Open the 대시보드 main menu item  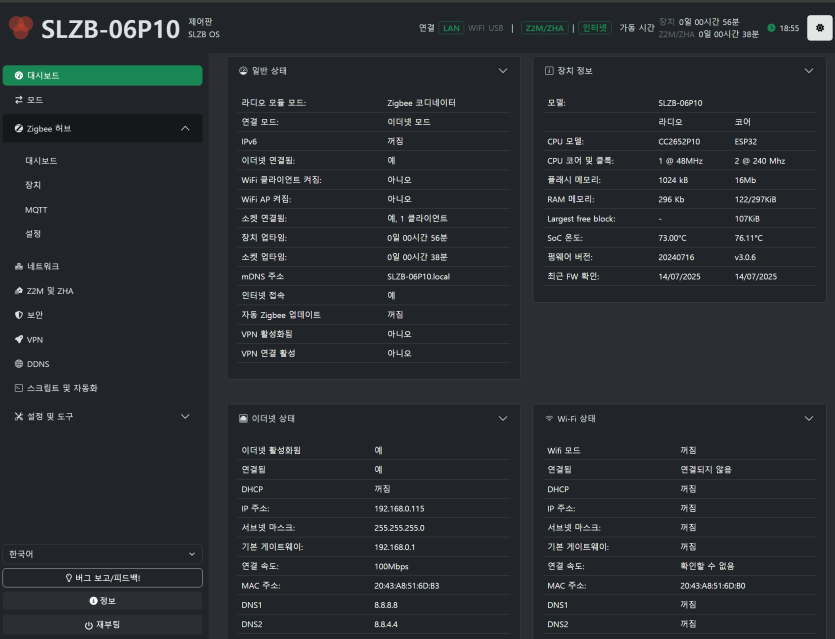tap(102, 76)
